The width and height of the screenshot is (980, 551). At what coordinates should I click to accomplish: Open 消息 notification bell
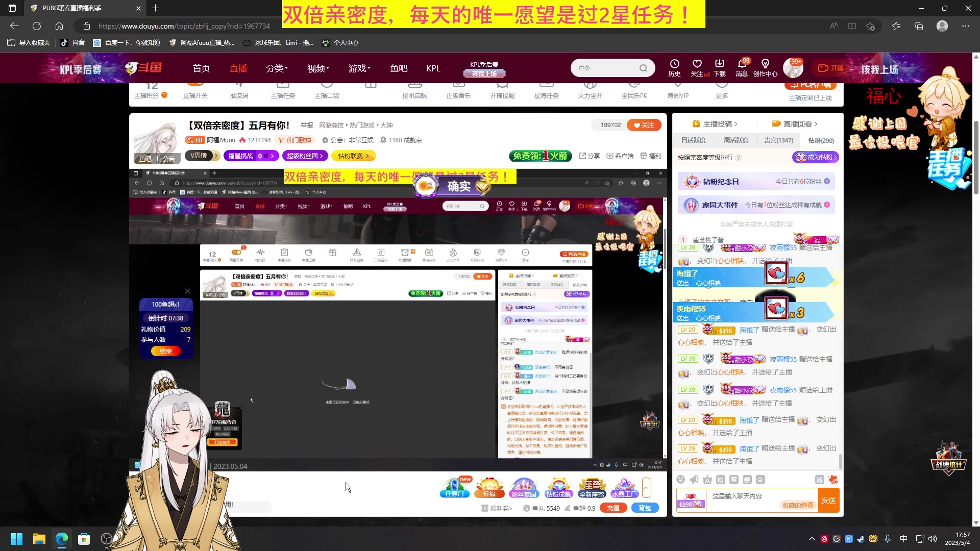(x=742, y=67)
